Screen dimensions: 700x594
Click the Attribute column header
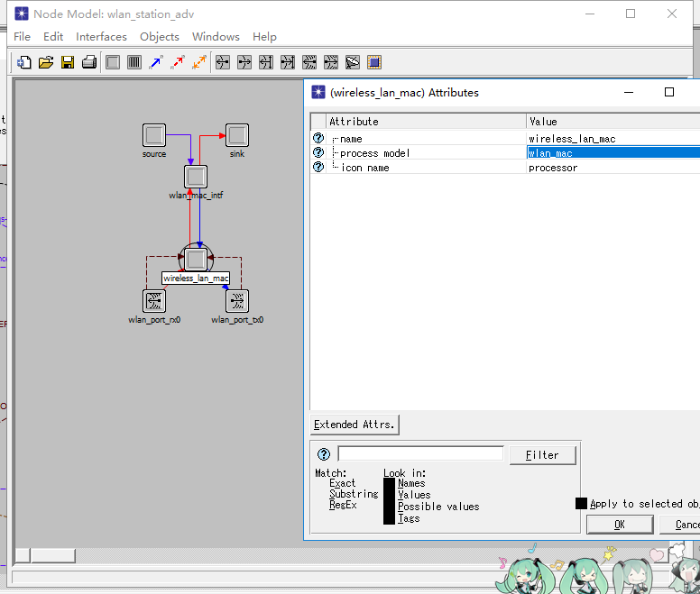[x=426, y=122]
